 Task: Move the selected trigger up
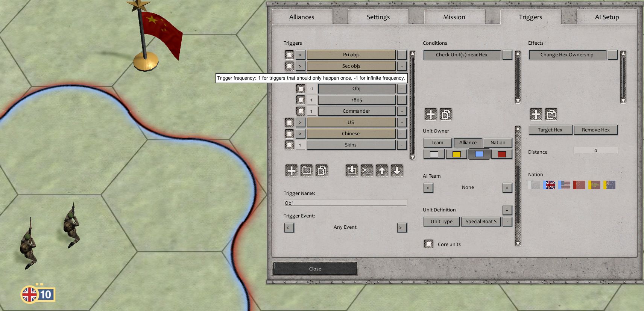382,171
